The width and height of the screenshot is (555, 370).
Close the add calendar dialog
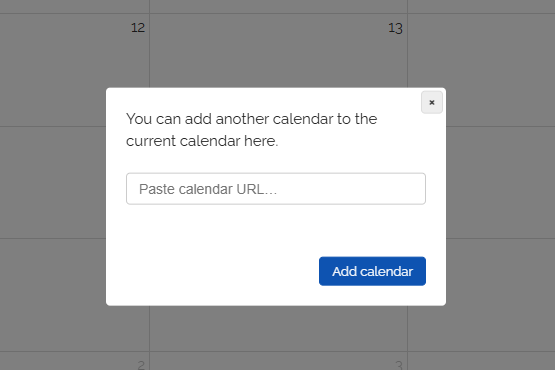pyautogui.click(x=431, y=102)
